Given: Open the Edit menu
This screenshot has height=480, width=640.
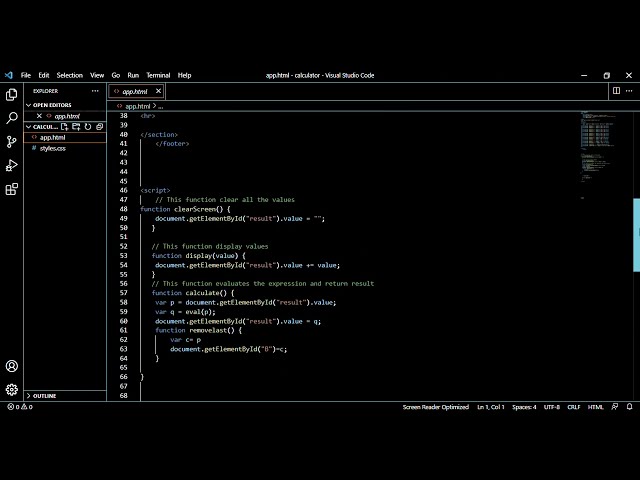Looking at the screenshot, I should tap(44, 75).
